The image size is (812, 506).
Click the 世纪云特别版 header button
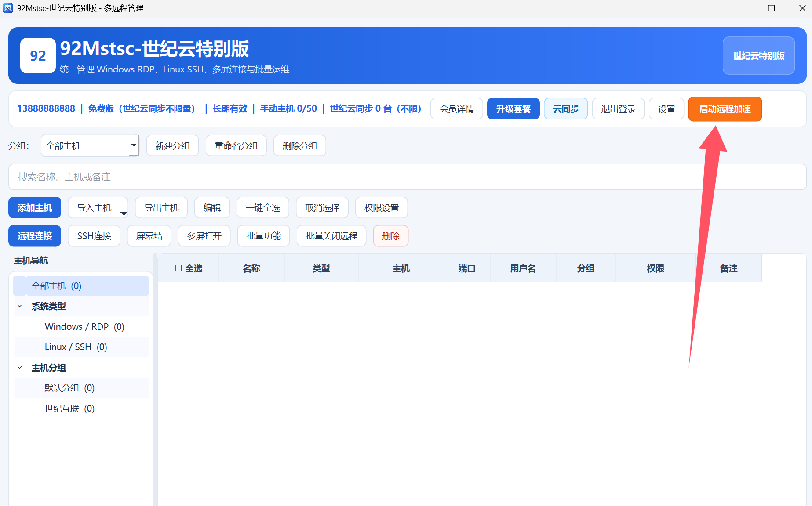click(759, 56)
